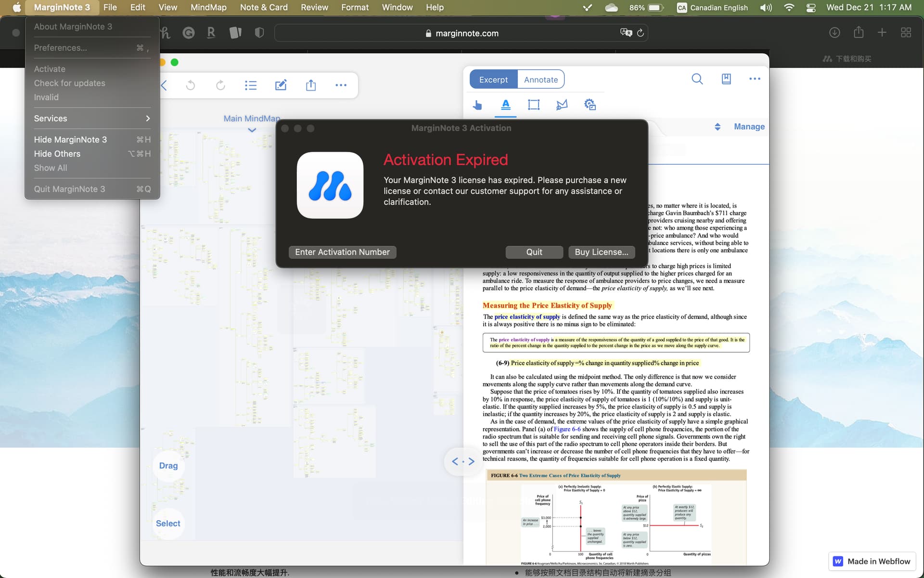Screen dimensions: 924x578
Task: Switch to Excerpt mode
Action: pos(493,79)
